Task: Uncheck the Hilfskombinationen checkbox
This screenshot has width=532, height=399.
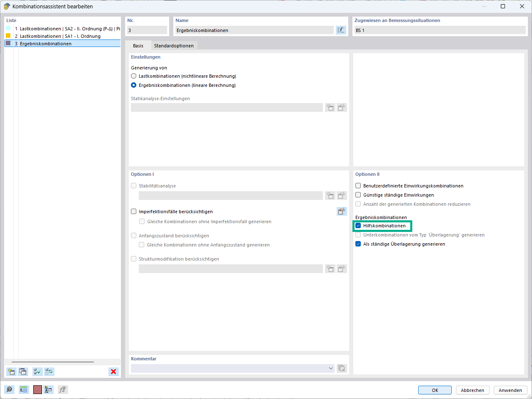Action: pyautogui.click(x=358, y=226)
